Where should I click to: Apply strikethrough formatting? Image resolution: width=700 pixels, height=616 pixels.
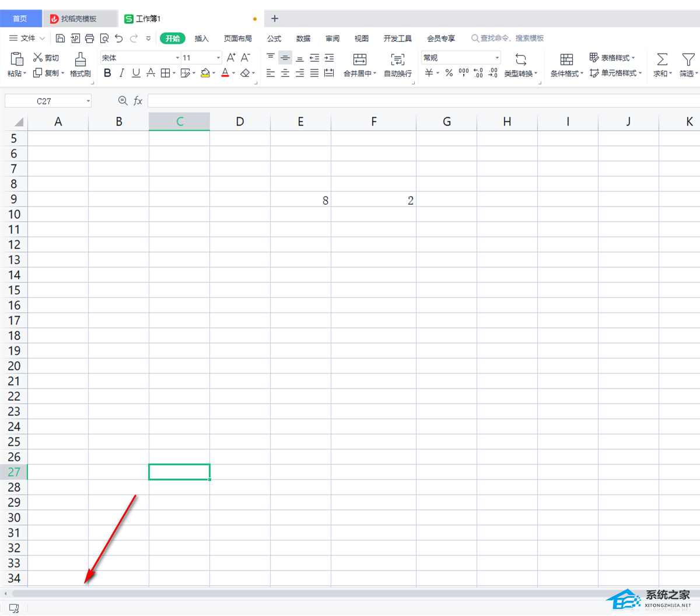click(150, 73)
